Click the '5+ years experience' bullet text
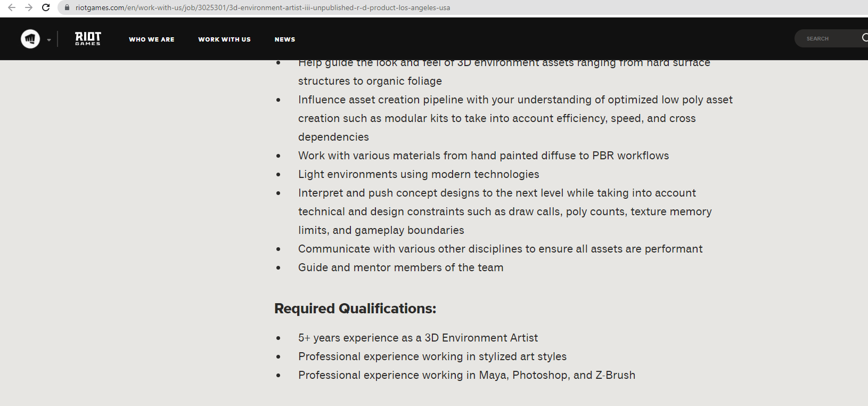Screen dimensions: 868x406 (x=418, y=338)
